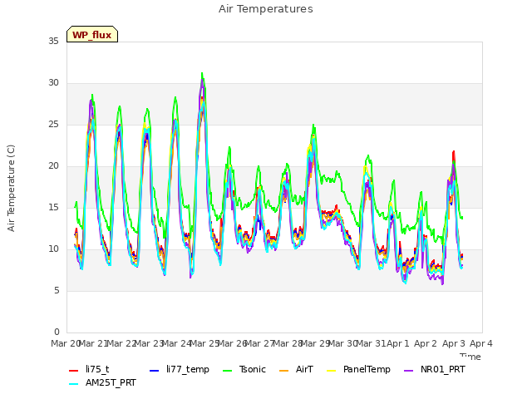Click the Mar 31 x-axis tick label
532x399 pixels.
tap(371, 343)
